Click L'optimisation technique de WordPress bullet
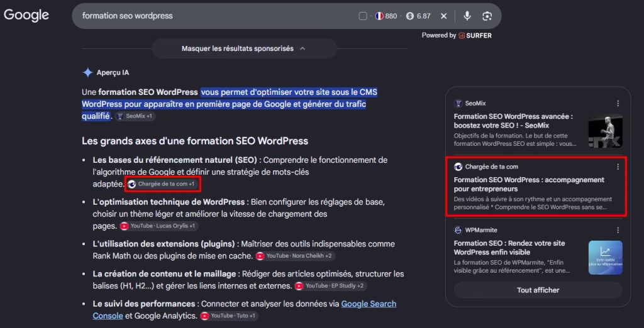The height and width of the screenshot is (328, 644). pyautogui.click(x=169, y=202)
